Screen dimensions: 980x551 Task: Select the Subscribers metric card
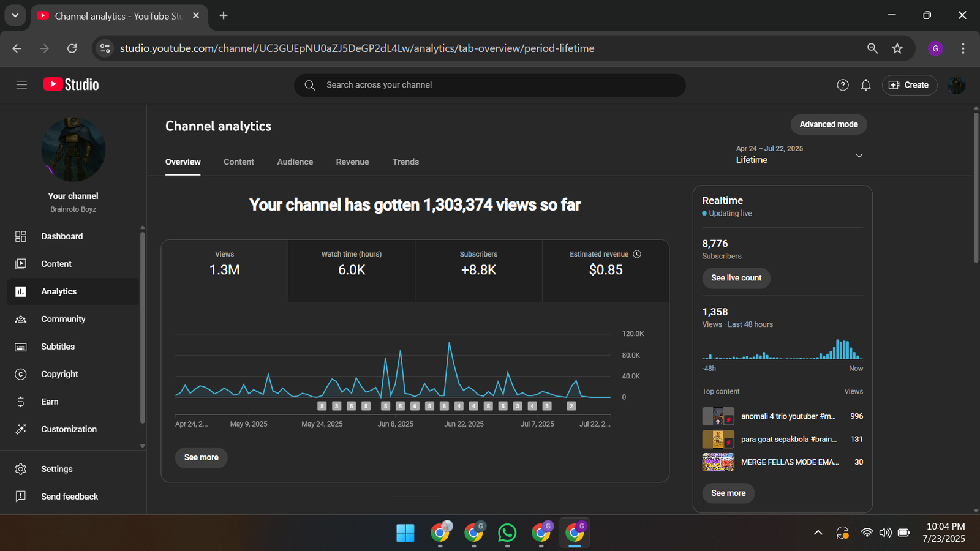click(x=478, y=271)
